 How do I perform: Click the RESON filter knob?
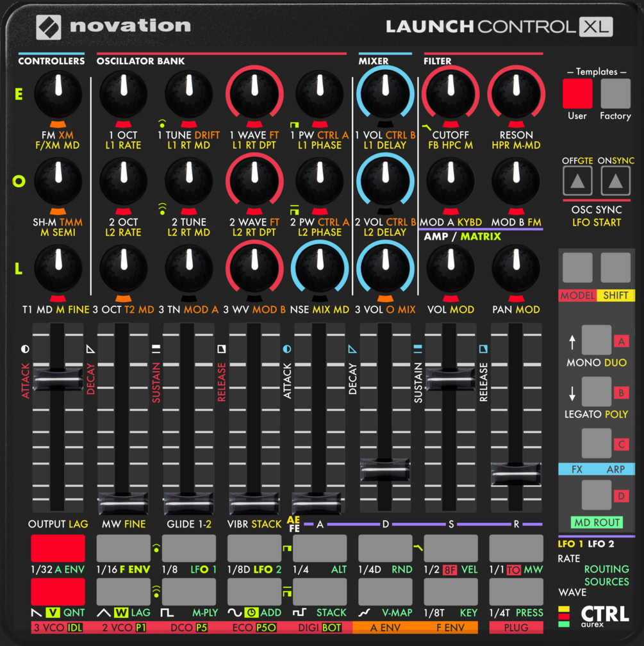coord(516,94)
